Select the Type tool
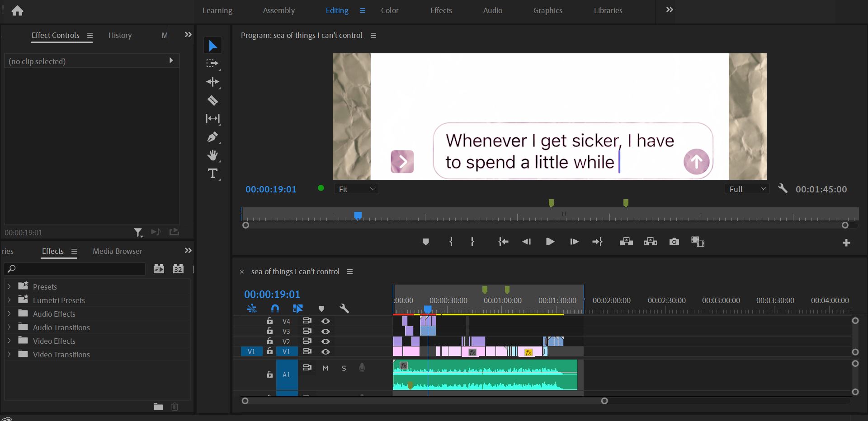This screenshot has width=868, height=421. click(212, 173)
